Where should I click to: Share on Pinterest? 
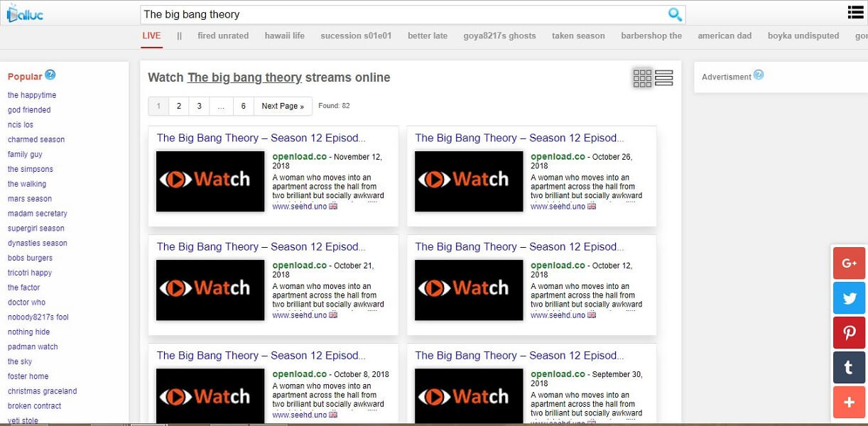coord(850,333)
